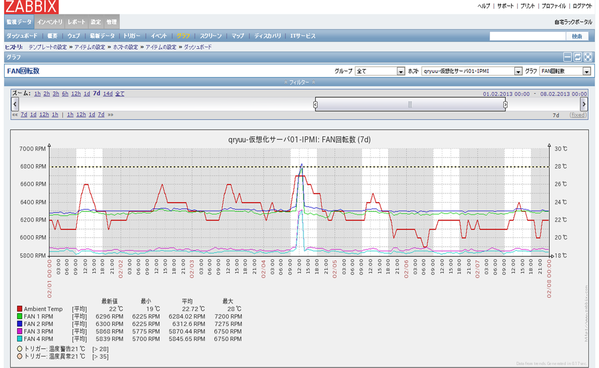Image resolution: width=599 pixels, height=368 pixels.
Task: Set zoom to 3h
Action: 56,94
